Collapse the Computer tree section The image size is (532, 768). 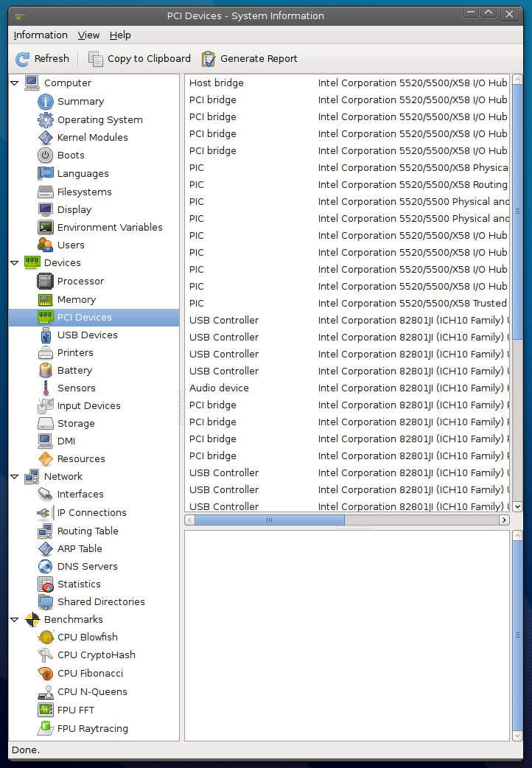[15, 83]
